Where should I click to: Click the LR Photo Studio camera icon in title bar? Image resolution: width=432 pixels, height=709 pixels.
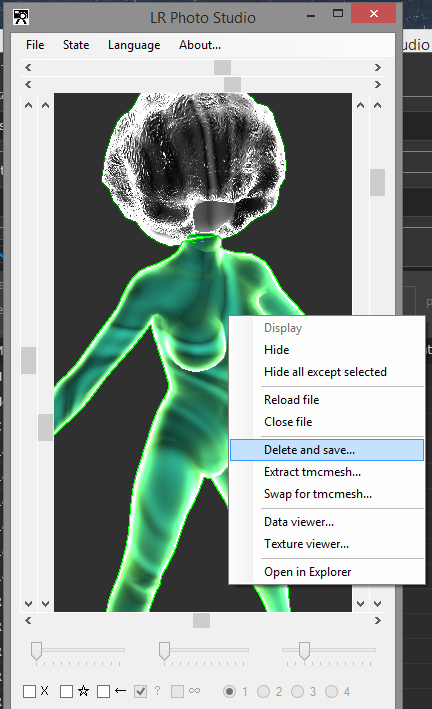[x=20, y=17]
